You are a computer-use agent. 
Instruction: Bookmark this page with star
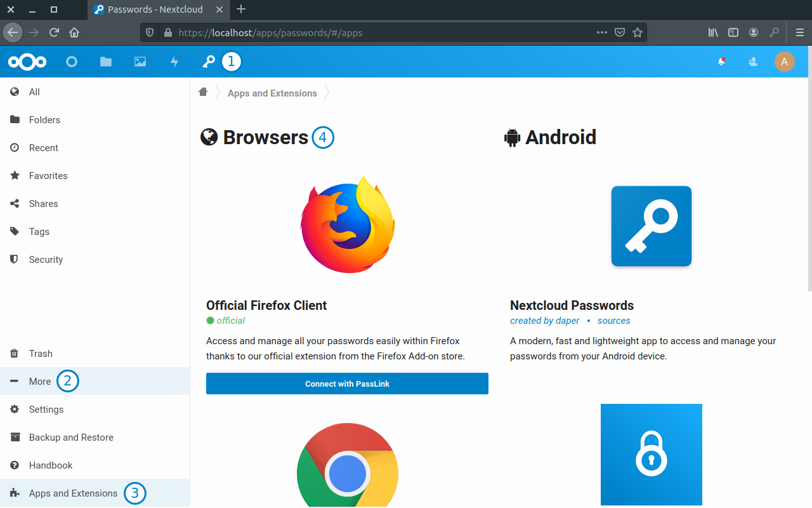click(638, 32)
